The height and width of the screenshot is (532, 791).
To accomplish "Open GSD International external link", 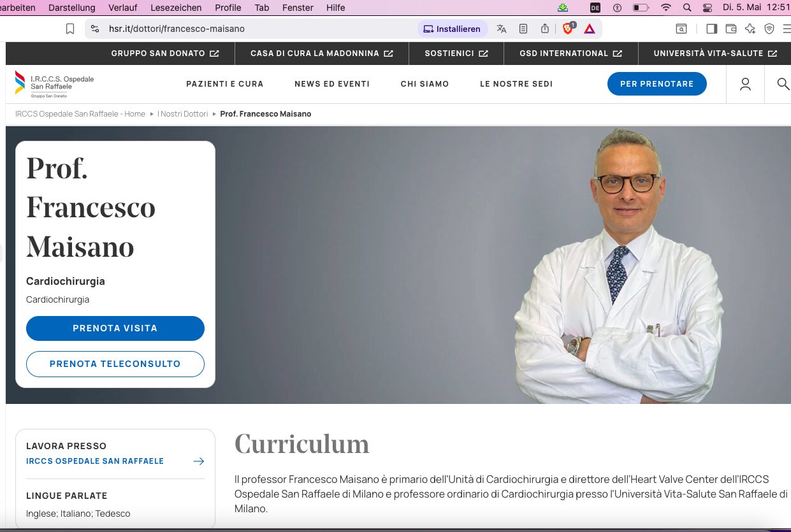I will click(570, 54).
